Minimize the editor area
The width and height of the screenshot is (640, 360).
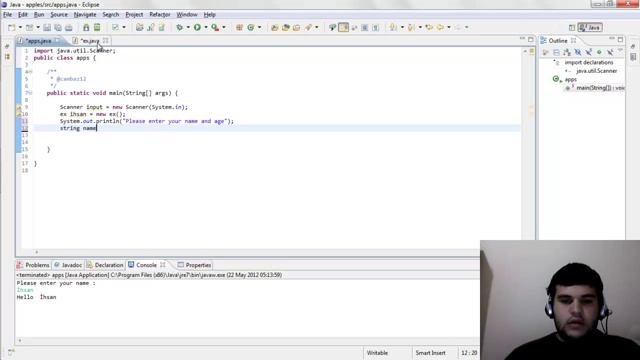coord(522,39)
